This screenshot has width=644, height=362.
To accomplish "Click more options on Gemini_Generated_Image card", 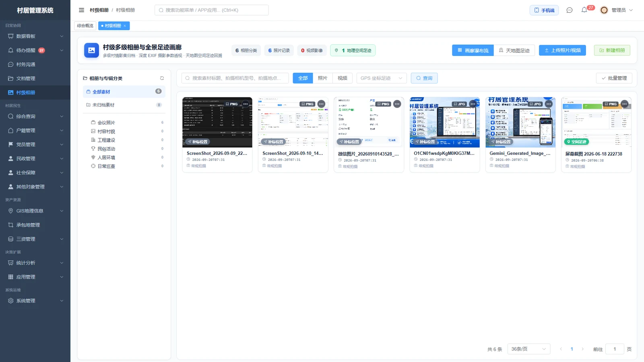I will [549, 104].
